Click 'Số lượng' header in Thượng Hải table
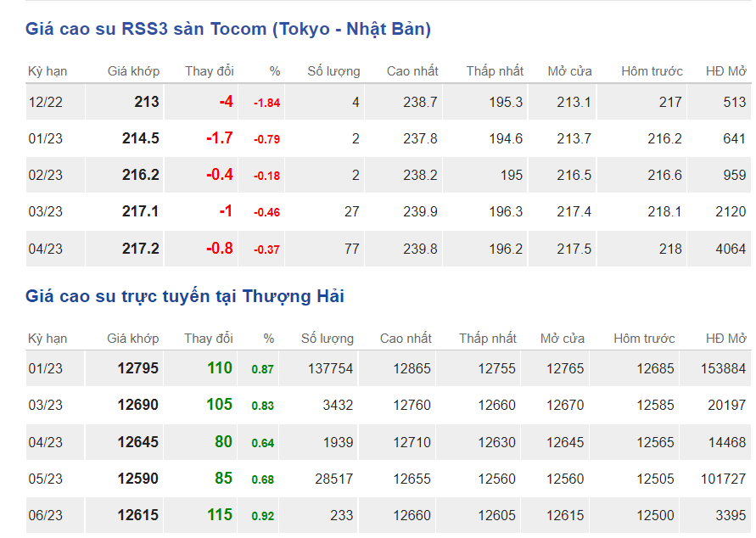The width and height of the screenshot is (756, 538). coord(328,339)
